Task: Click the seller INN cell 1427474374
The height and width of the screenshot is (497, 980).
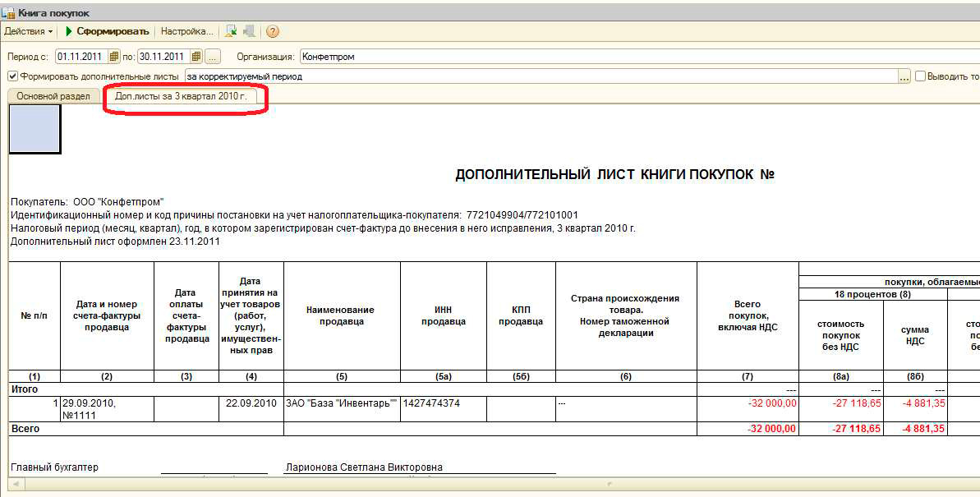Action: (443, 409)
